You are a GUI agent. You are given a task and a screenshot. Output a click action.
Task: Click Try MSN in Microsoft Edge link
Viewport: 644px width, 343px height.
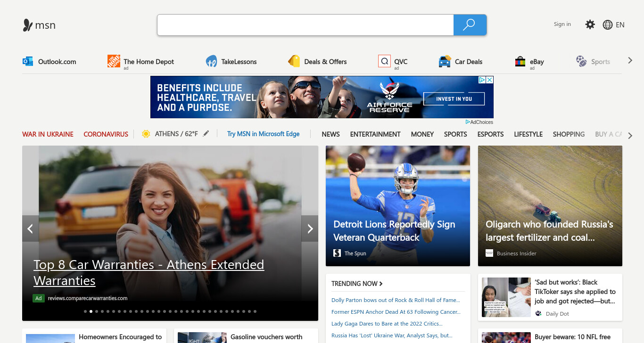[x=263, y=134]
